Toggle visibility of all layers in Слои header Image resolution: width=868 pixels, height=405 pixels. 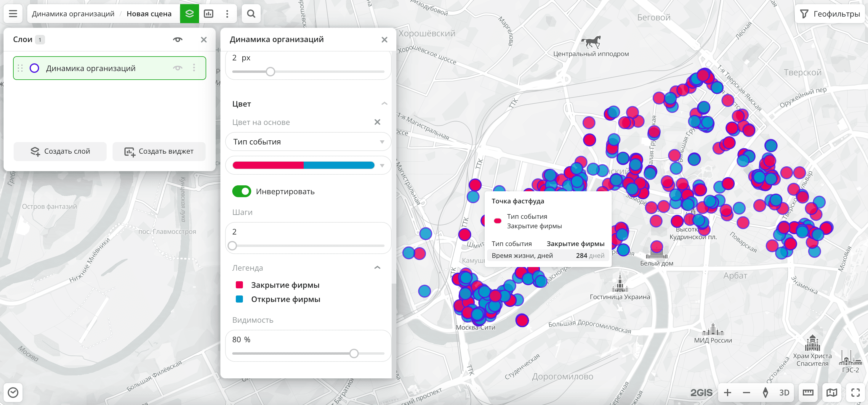(x=177, y=39)
